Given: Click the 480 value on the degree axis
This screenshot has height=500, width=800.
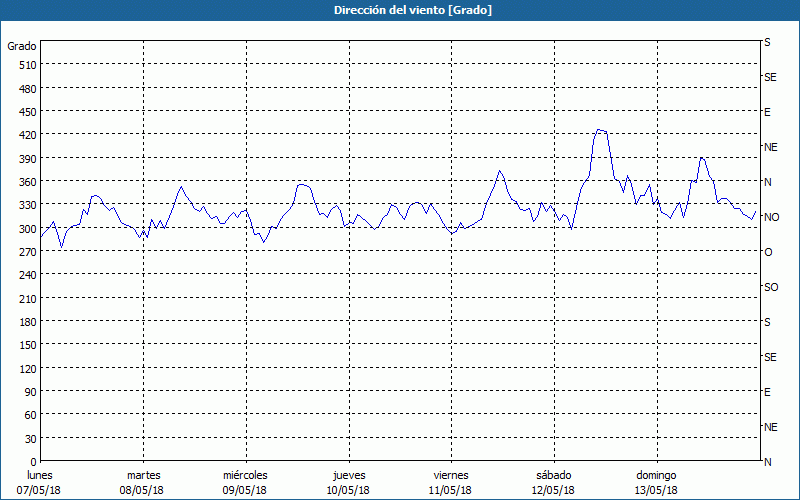Looking at the screenshot, I should point(29,89).
